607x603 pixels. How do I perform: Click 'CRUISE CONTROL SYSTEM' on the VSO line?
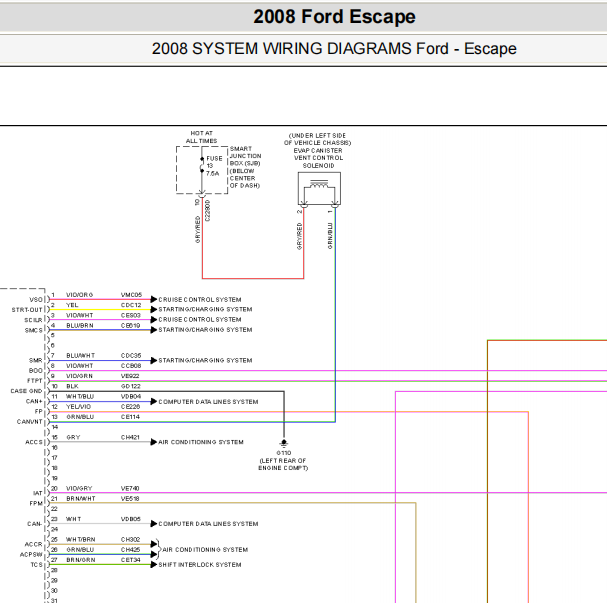click(200, 300)
